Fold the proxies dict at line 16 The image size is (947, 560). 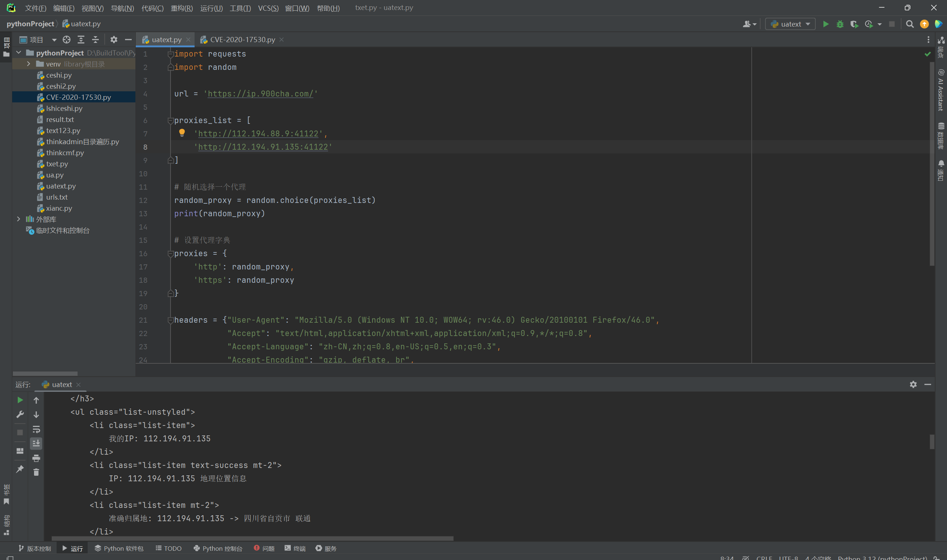[170, 254]
